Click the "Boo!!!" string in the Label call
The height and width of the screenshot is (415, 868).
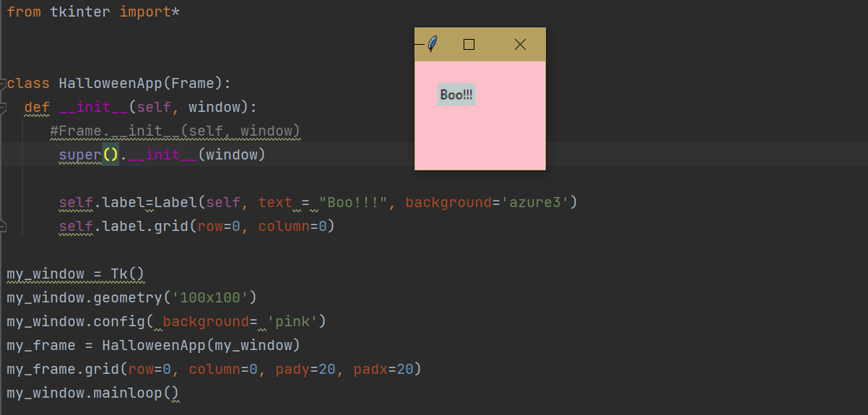coord(353,203)
